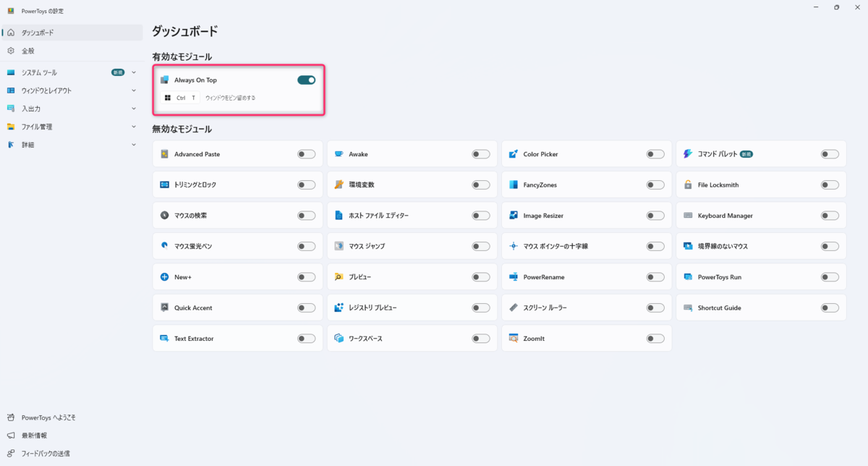Image resolution: width=868 pixels, height=466 pixels.
Task: Expand 詳細 section chevron
Action: point(134,145)
